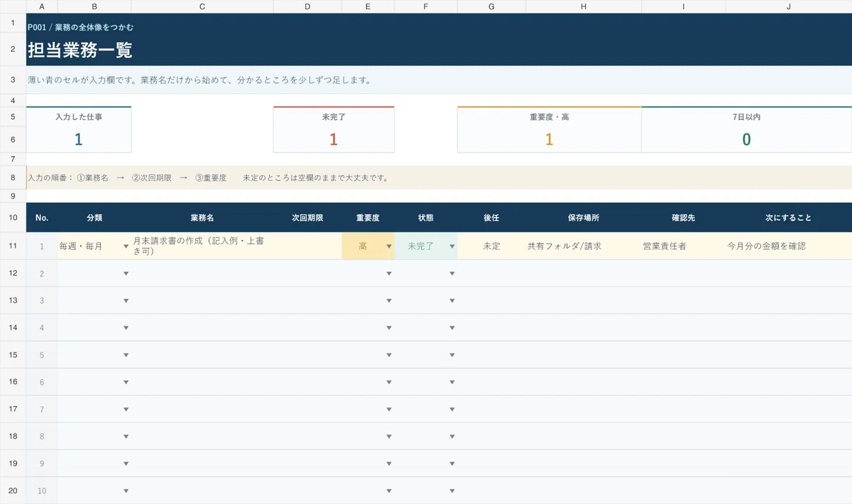Select the 月末請求書の作成 task name cell
This screenshot has width=852, height=504.
[x=202, y=246]
